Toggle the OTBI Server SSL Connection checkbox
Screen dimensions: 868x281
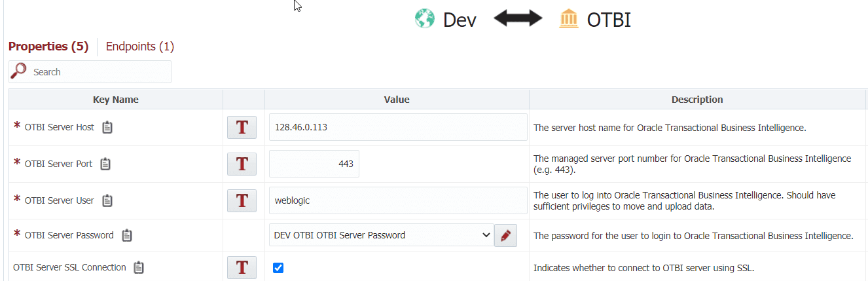pos(278,267)
